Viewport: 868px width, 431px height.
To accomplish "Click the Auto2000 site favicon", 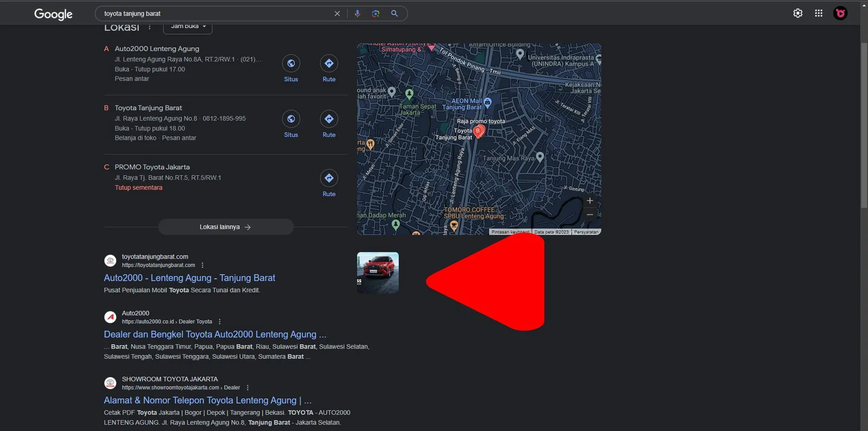I will (x=110, y=317).
